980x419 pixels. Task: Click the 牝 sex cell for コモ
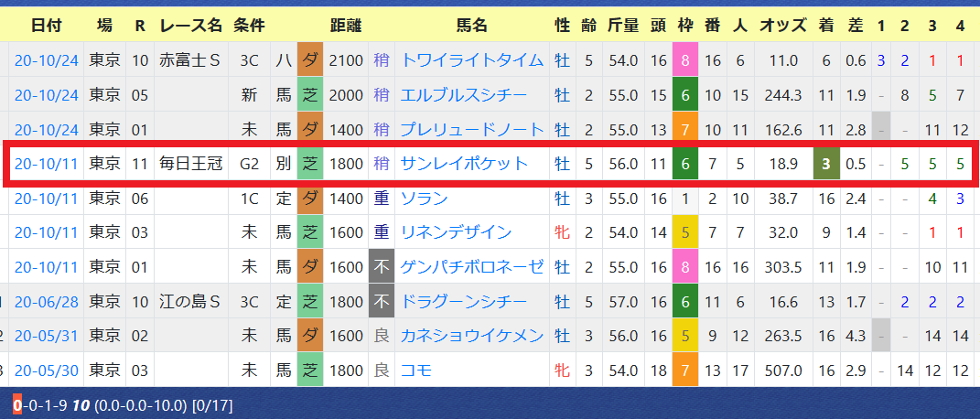(562, 371)
